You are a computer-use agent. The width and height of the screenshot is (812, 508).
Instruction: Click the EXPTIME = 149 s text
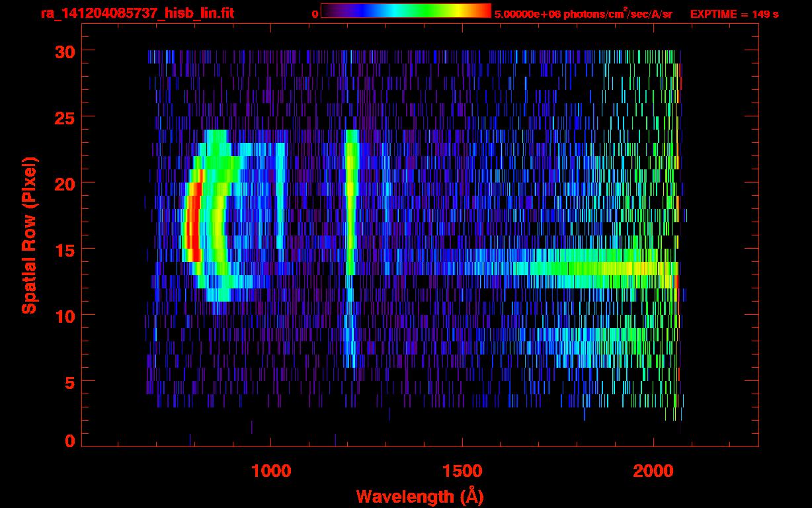(734, 14)
